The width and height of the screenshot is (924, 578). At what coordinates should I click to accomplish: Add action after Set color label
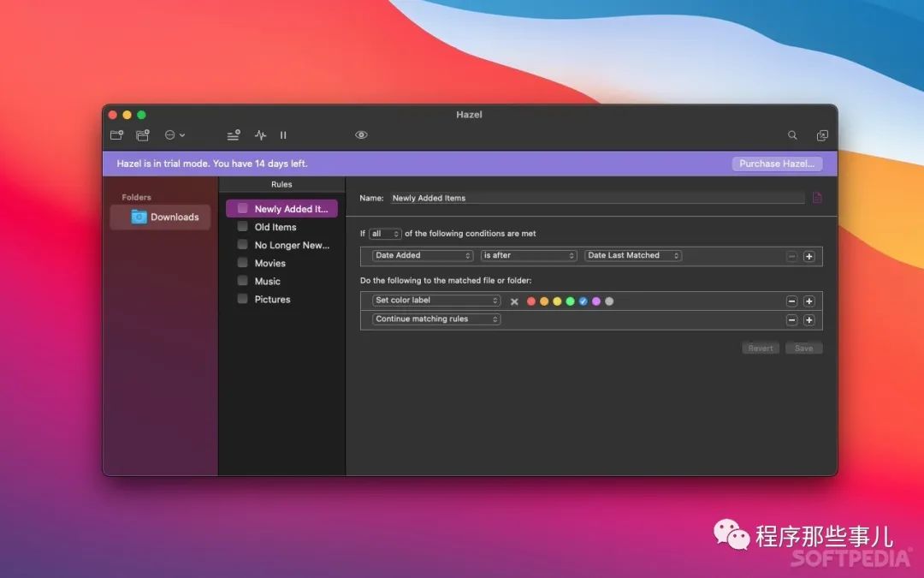[x=809, y=301]
